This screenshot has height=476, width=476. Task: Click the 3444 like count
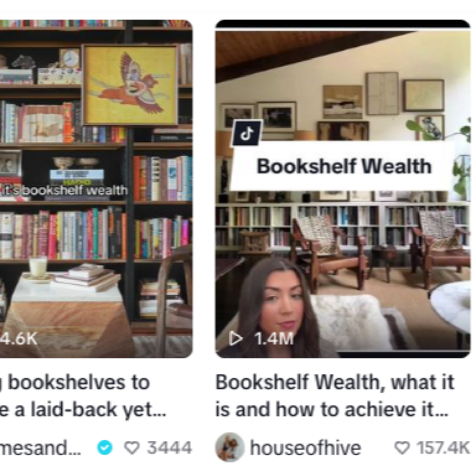pyautogui.click(x=169, y=448)
